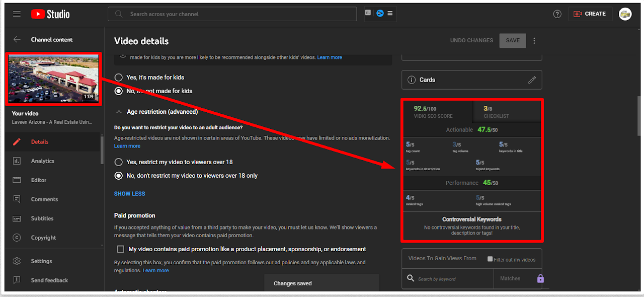Select 'Yes, it's made for kids'
This screenshot has width=644, height=297.
(118, 77)
